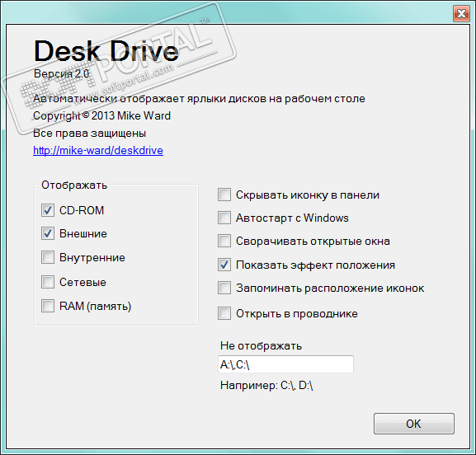Click the Например: C:\, D:\ hint text
This screenshot has height=455, width=476.
coord(266,386)
